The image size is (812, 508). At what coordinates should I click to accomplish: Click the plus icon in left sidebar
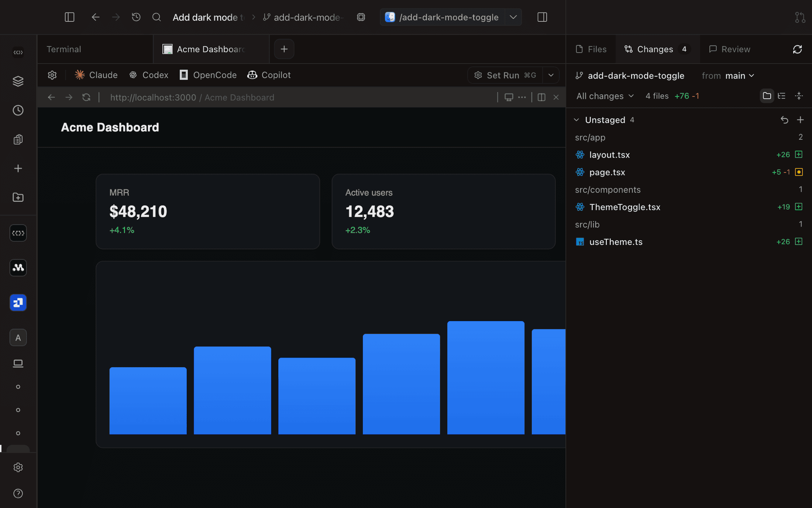point(18,168)
